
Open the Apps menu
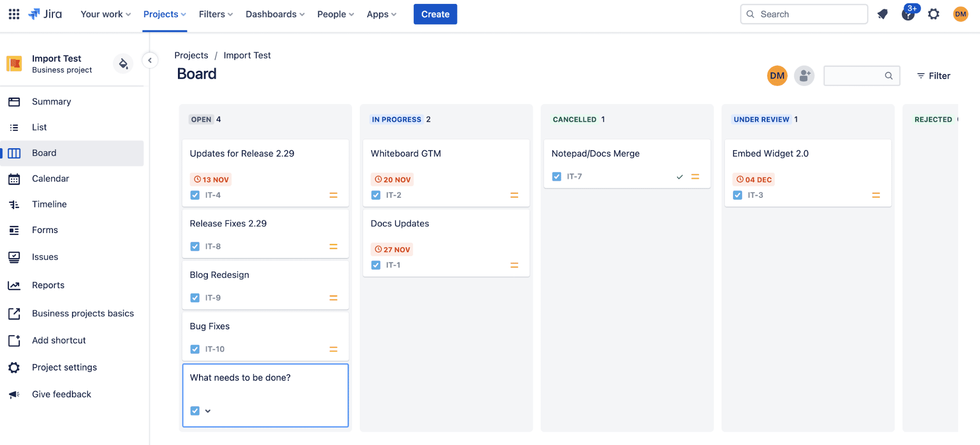(x=381, y=14)
